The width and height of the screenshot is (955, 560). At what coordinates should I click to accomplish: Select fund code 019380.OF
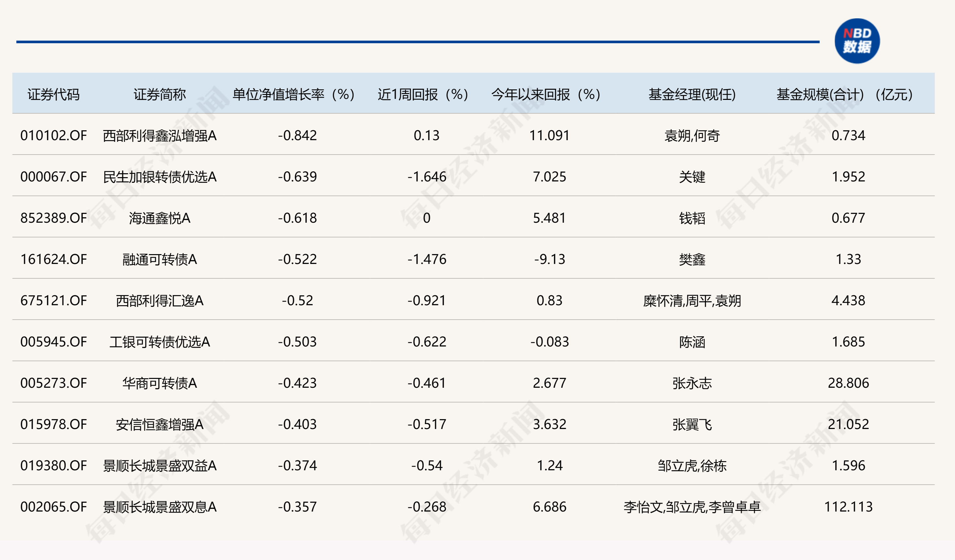[x=53, y=466]
